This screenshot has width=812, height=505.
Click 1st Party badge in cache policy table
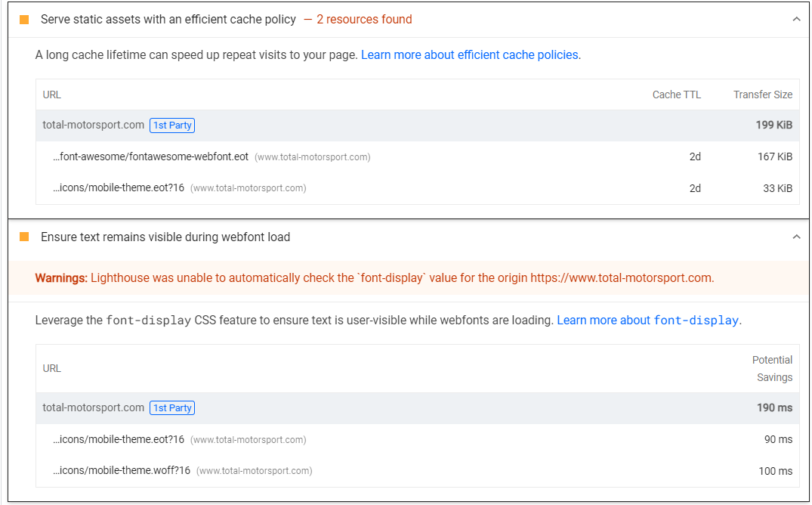click(172, 125)
